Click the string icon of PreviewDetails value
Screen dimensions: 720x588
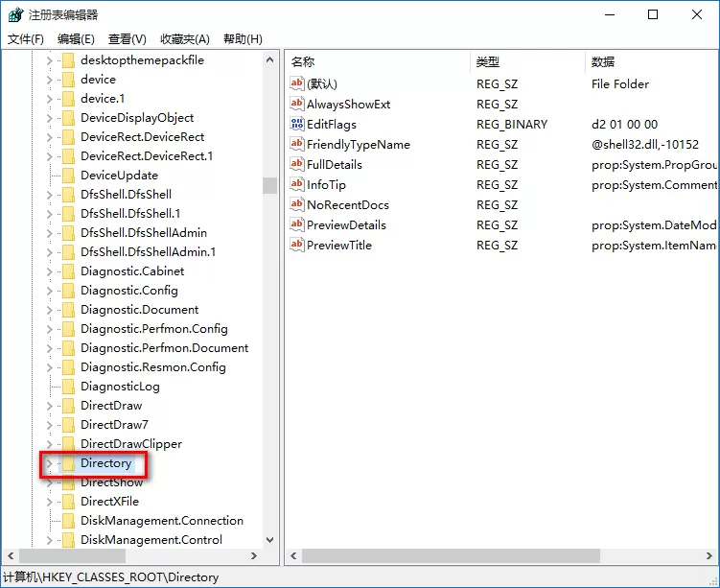pos(297,224)
